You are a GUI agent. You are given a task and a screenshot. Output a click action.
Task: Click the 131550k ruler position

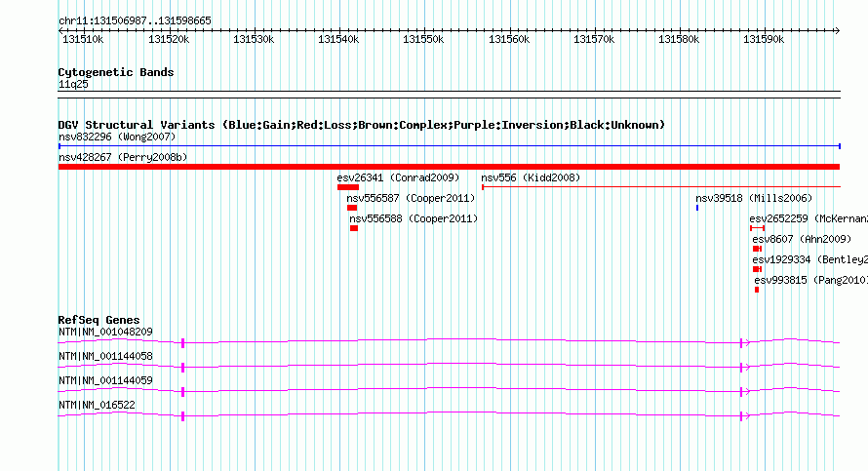[423, 39]
